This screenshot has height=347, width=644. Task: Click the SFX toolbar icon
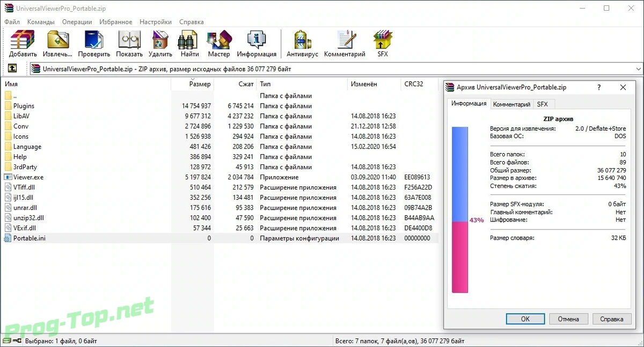383,40
